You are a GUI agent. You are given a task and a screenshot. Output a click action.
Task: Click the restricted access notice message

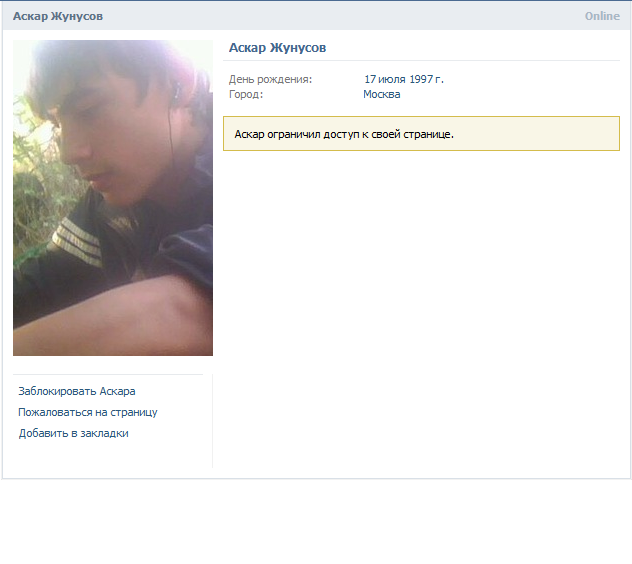(421, 134)
